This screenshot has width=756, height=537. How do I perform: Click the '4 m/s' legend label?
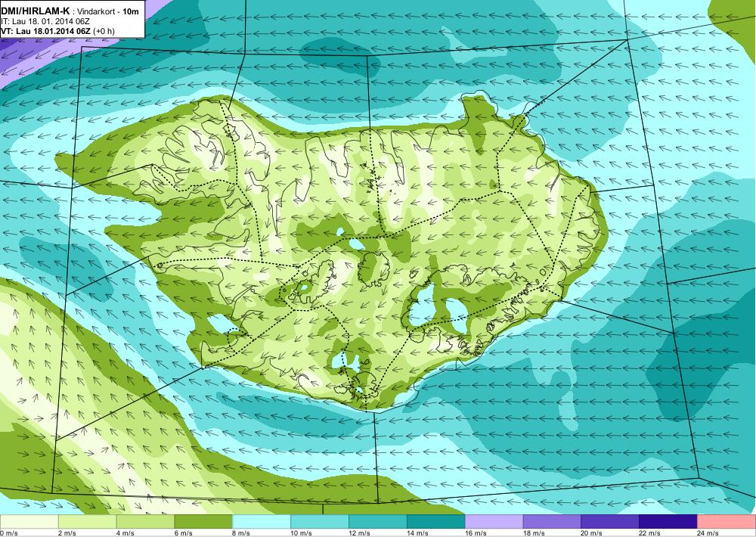125,533
